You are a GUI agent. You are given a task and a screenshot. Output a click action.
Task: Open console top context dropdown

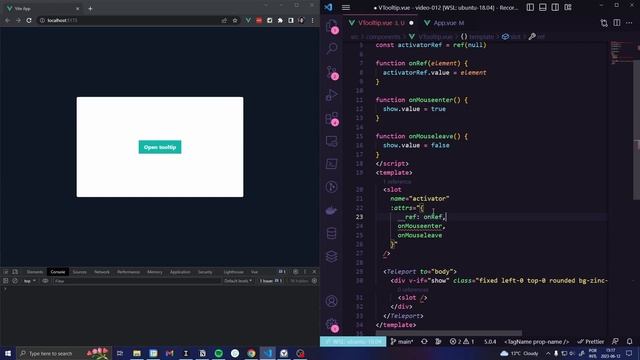pos(29,281)
